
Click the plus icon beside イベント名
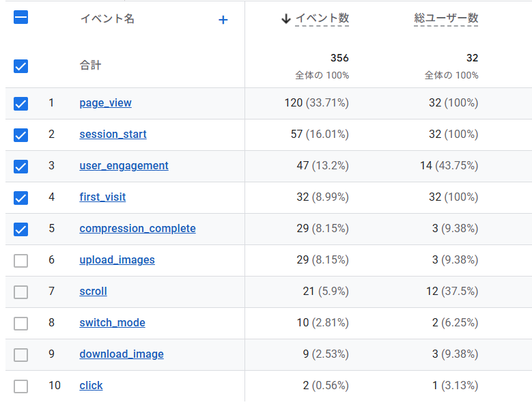pos(223,20)
